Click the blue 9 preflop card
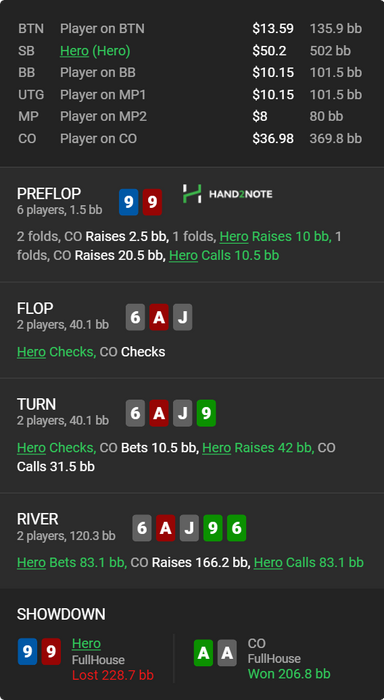This screenshot has width=384, height=700. point(129,202)
